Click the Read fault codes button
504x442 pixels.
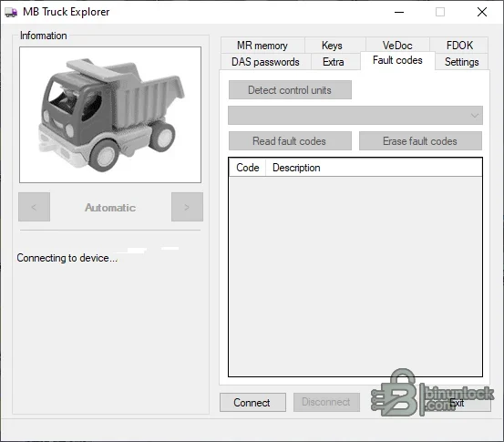click(x=290, y=140)
